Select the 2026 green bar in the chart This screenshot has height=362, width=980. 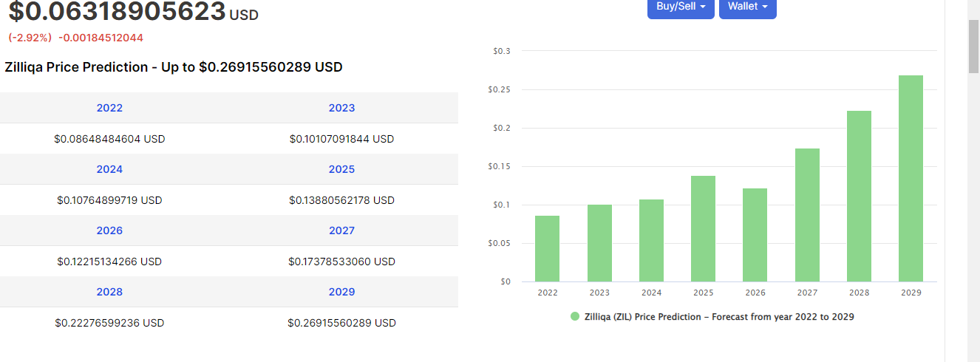pos(755,235)
